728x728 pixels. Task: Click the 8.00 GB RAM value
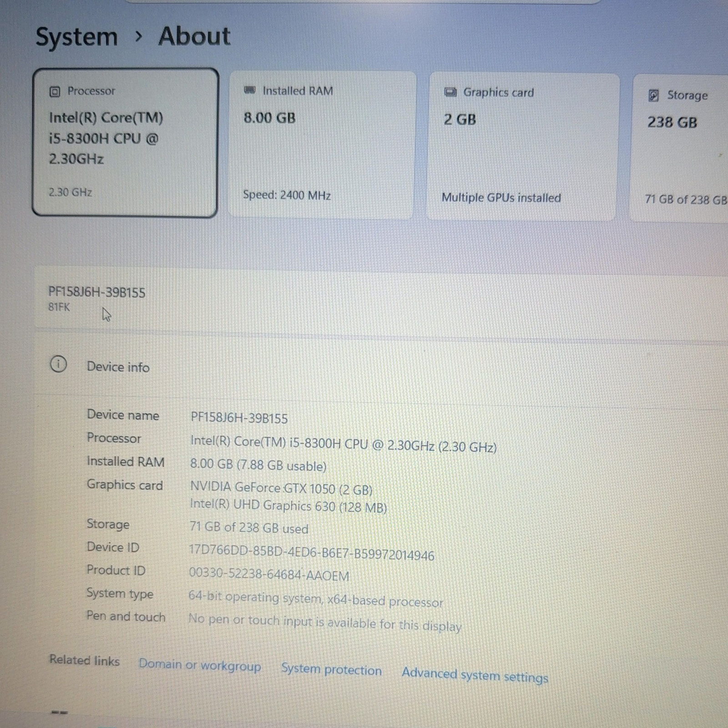coord(269,118)
